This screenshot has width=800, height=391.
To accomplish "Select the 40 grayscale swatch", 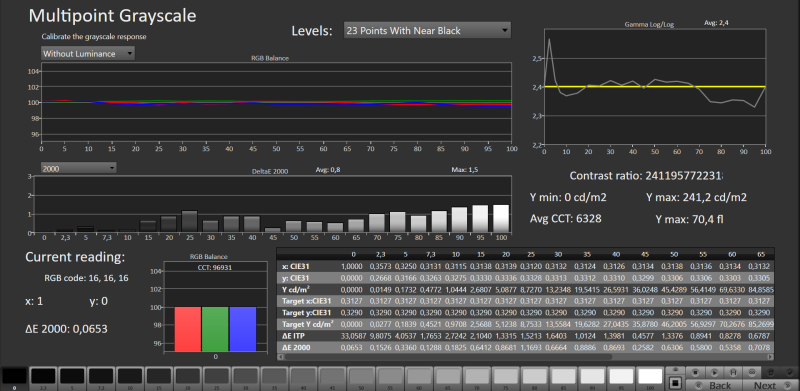I will point(303,377).
